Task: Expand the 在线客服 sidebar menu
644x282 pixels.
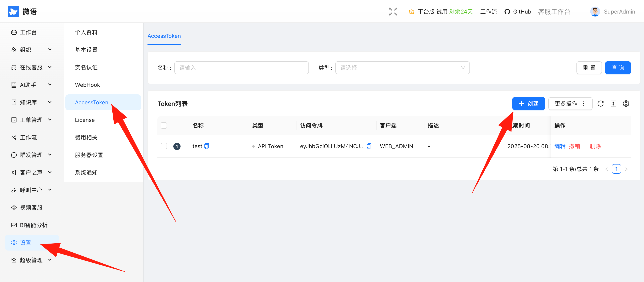Action: [31, 67]
